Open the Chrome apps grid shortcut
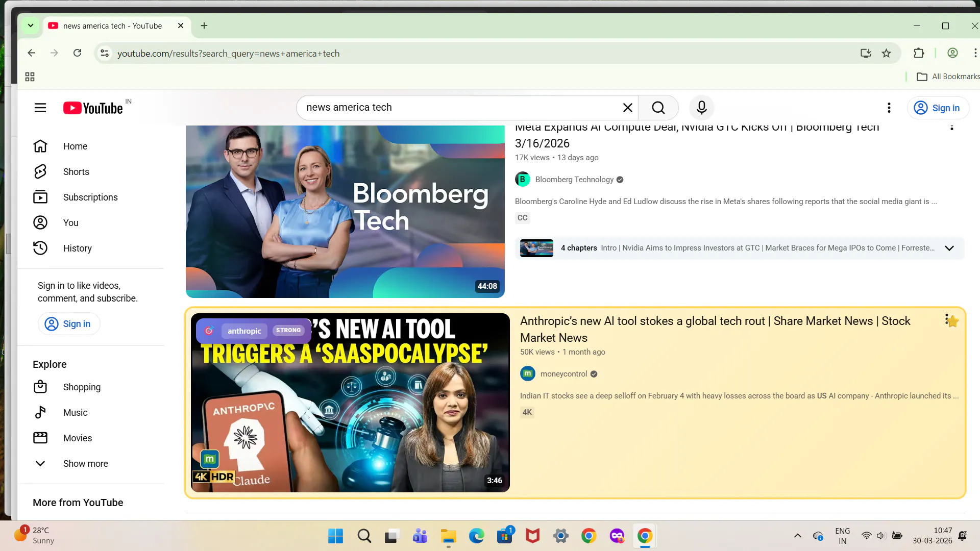The width and height of the screenshot is (980, 551). click(30, 77)
